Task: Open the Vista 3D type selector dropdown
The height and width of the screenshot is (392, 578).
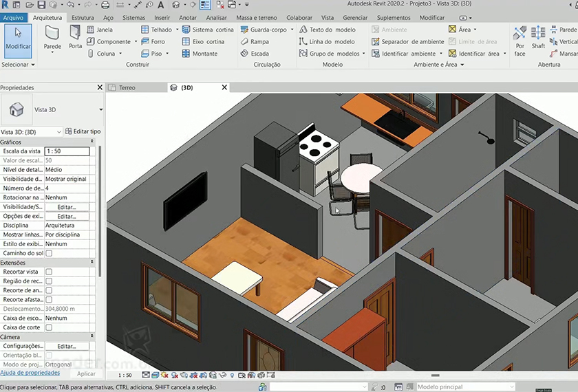Action: coord(100,109)
